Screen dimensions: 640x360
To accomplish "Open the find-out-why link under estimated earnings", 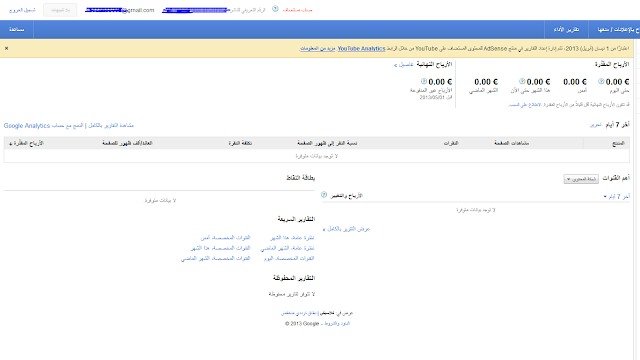I will pos(525,105).
